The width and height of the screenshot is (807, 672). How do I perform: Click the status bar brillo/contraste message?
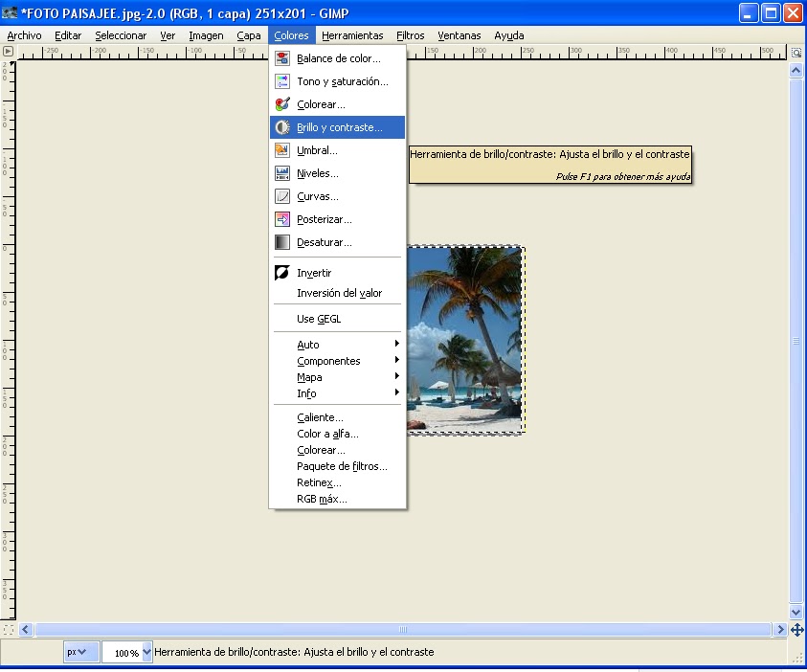(294, 652)
